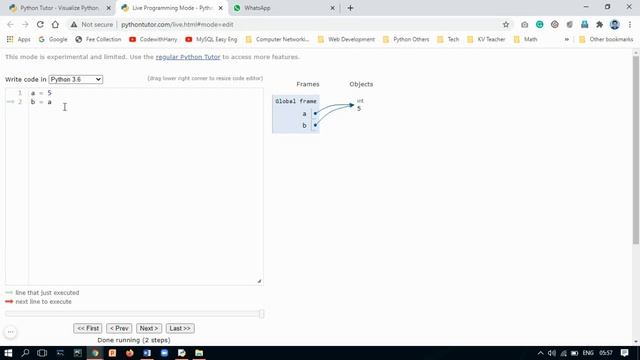Click code line 1 'a = 5'
Viewport: 640px width, 360px height.
41,93
